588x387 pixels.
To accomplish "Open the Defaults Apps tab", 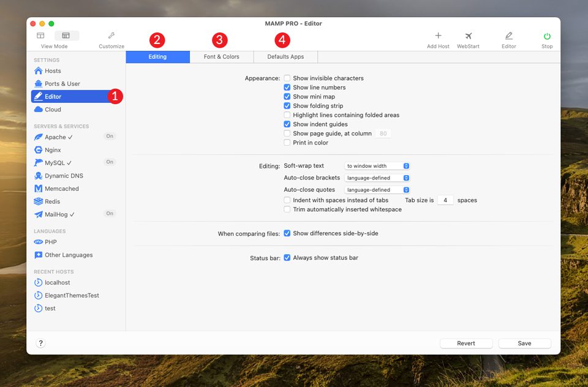I will (285, 56).
